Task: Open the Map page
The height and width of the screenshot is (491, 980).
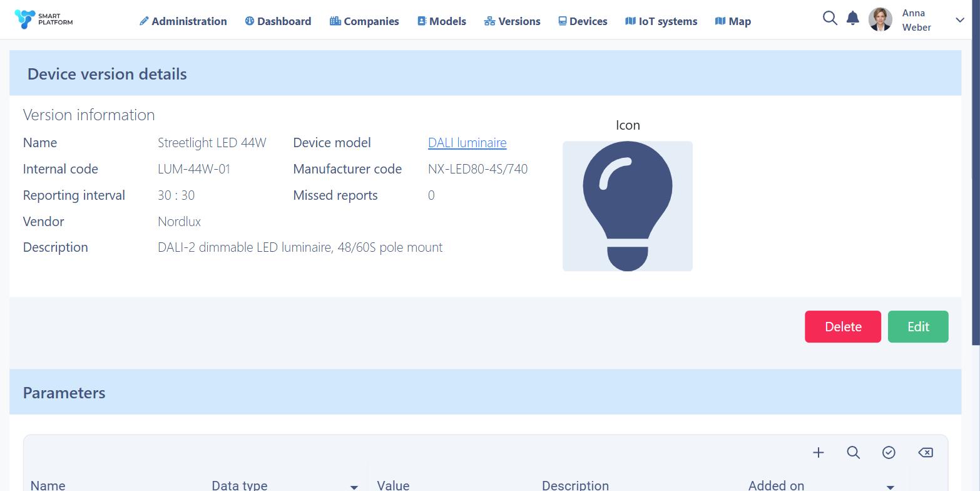Action: pyautogui.click(x=733, y=21)
